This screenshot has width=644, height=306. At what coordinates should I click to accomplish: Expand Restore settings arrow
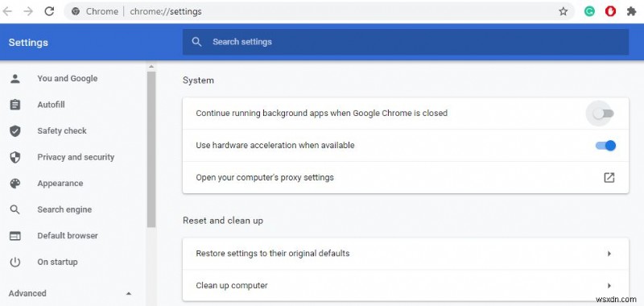click(x=609, y=254)
